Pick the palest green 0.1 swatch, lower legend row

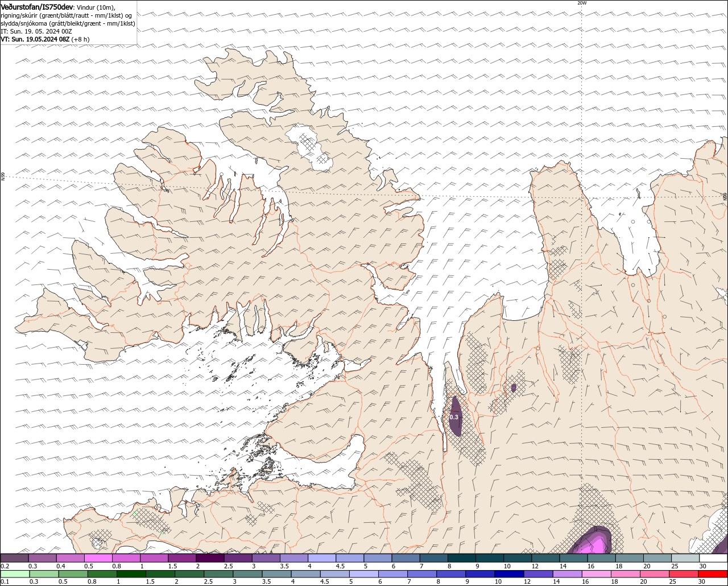pyautogui.click(x=15, y=574)
